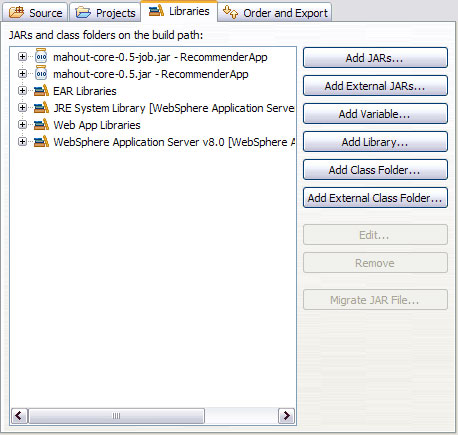The height and width of the screenshot is (435, 458).
Task: Click Add External JARs... button
Action: (x=375, y=86)
